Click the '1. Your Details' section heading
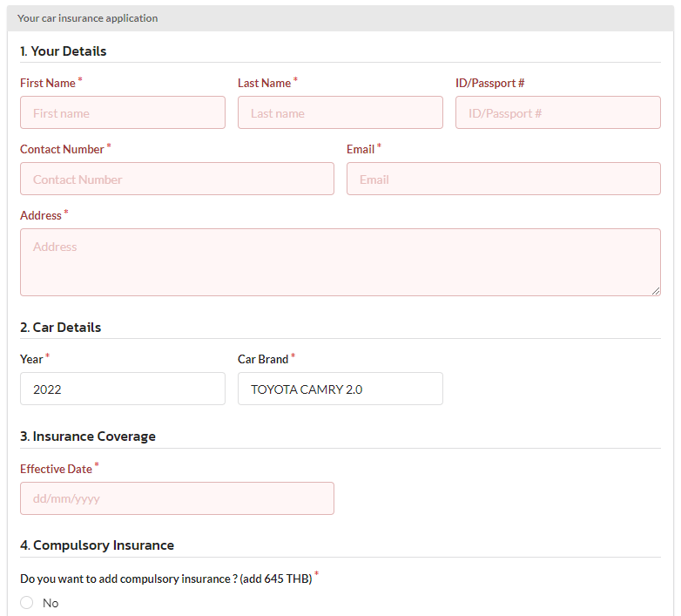The width and height of the screenshot is (681, 616). pyautogui.click(x=63, y=51)
